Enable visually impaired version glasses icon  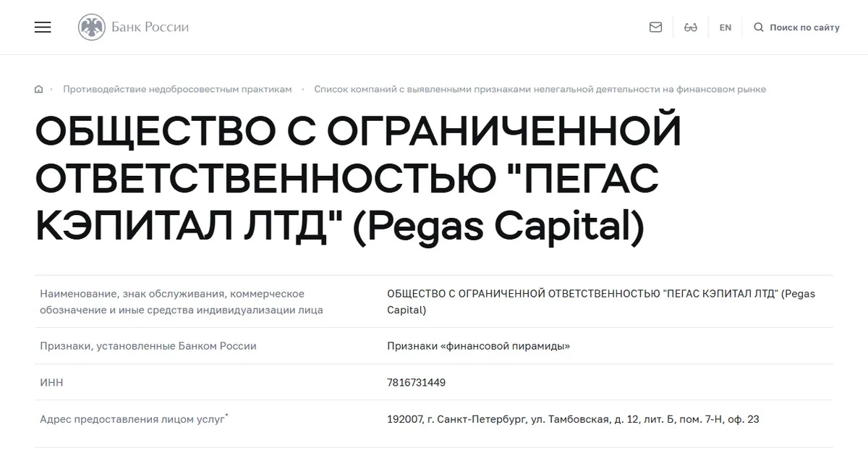(690, 28)
